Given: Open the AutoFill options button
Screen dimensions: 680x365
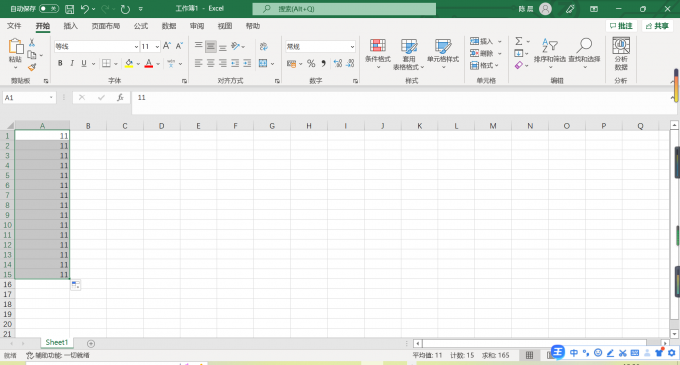Looking at the screenshot, I should [x=75, y=285].
